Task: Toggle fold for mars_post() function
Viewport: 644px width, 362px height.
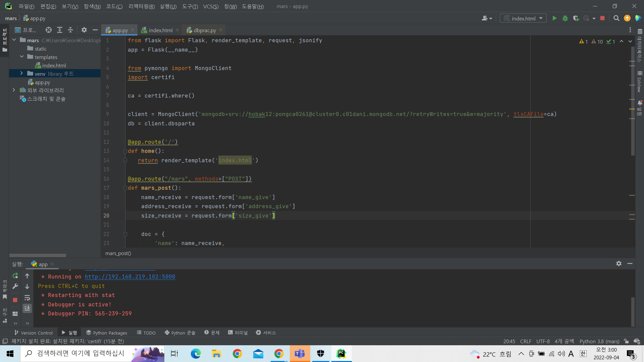Action: 125,188
